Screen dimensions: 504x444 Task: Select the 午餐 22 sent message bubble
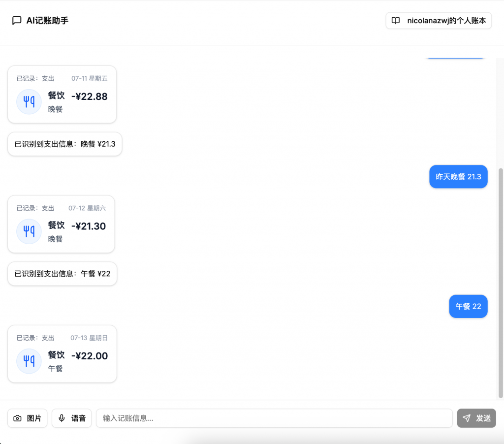click(468, 306)
